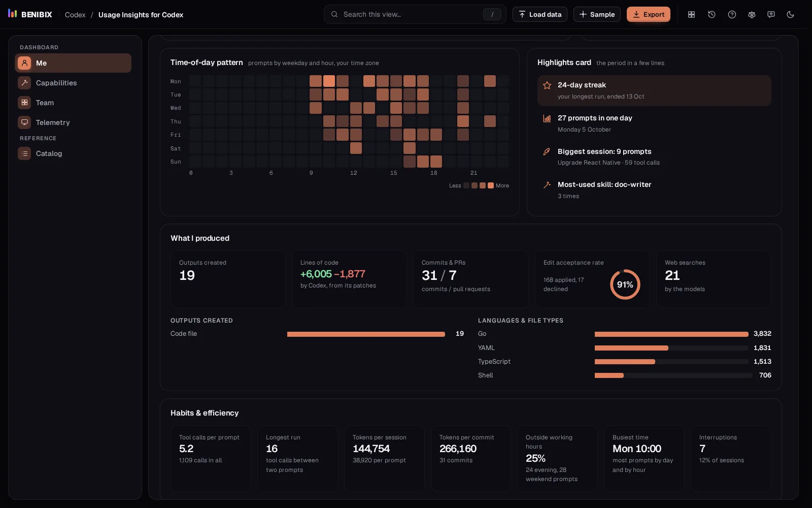Viewport: 812px width, 508px height.
Task: Export the usage insights
Action: point(649,14)
